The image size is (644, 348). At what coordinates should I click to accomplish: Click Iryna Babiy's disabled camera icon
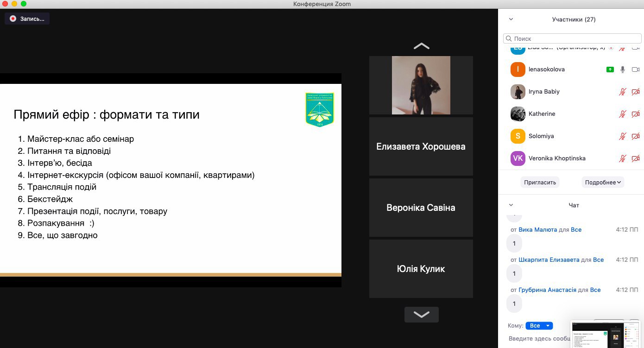(636, 92)
